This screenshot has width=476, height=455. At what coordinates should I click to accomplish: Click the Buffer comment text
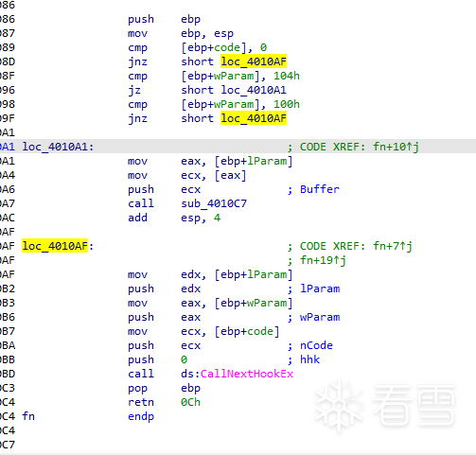320,189
